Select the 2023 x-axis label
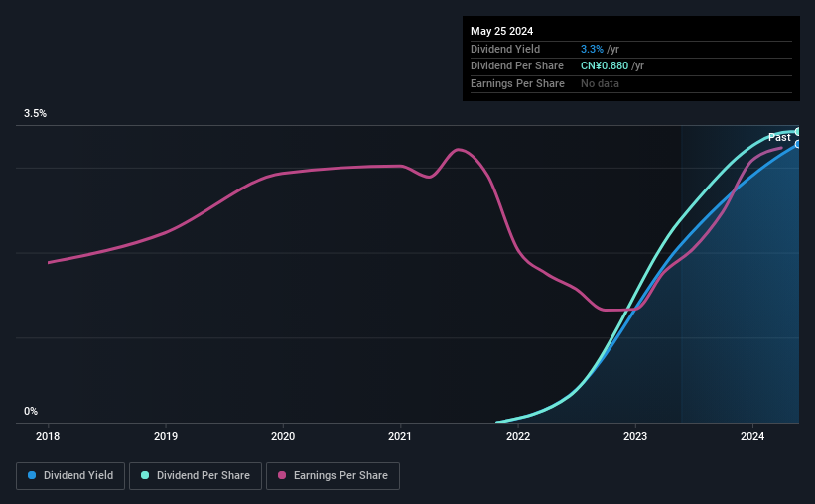This screenshot has height=504, width=815. click(x=635, y=436)
